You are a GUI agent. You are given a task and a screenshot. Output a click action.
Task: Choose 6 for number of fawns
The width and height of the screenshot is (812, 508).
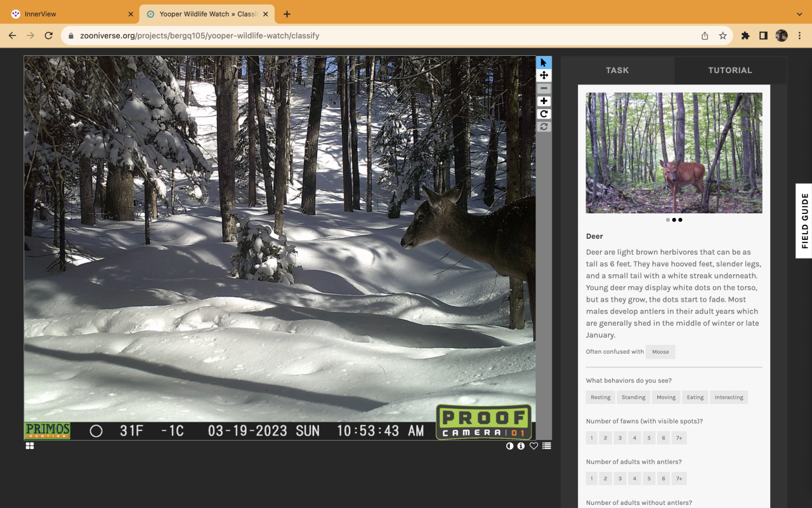click(x=664, y=438)
